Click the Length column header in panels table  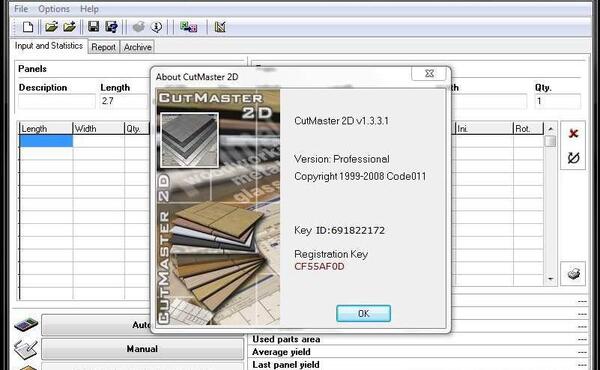[x=46, y=129]
